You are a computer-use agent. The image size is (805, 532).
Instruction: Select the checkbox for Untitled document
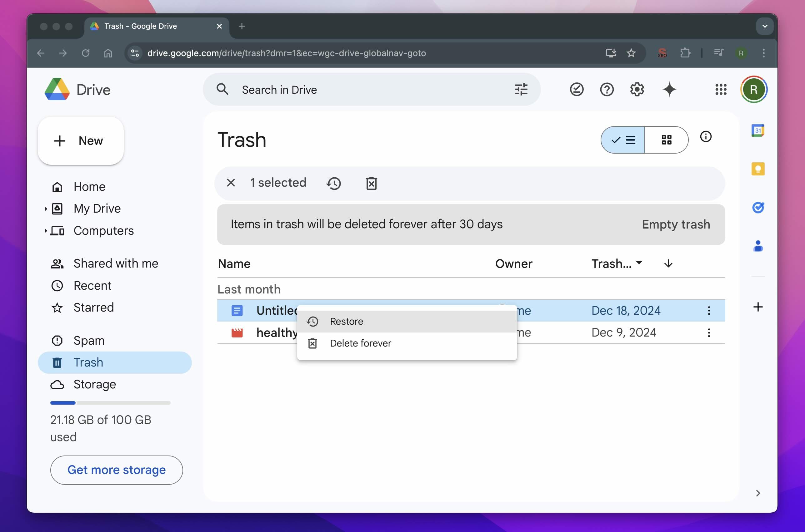tap(237, 310)
